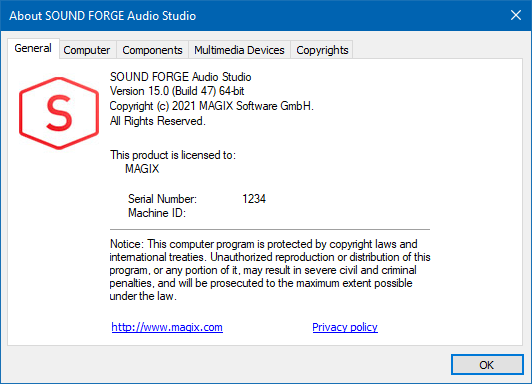The width and height of the screenshot is (532, 384).
Task: Click the Serial Number label
Action: coord(162,199)
